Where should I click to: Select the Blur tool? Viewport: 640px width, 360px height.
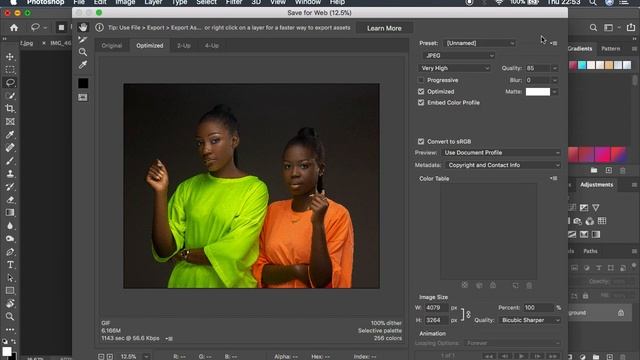point(10,226)
